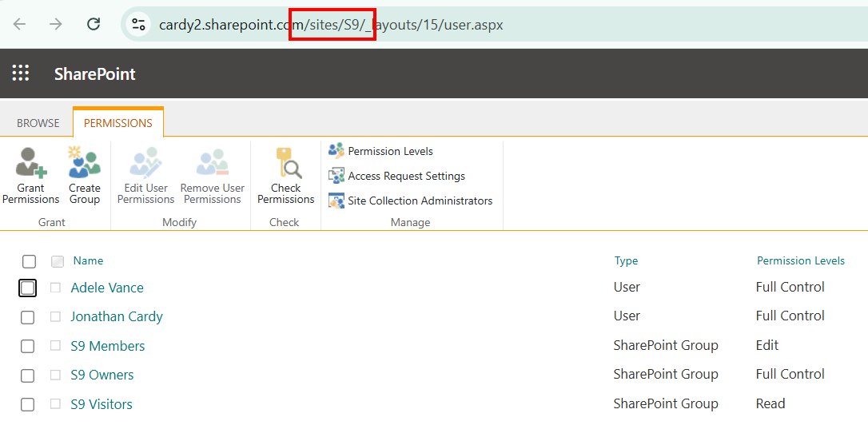This screenshot has height=429, width=868.
Task: Sort by the Type column header
Action: point(626,260)
